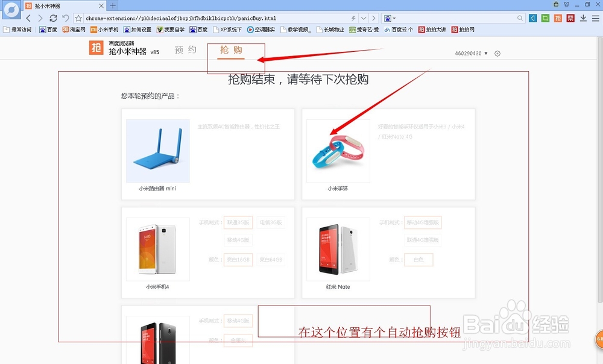
Task: Click the 小米路由器 mini product image
Action: 157,151
